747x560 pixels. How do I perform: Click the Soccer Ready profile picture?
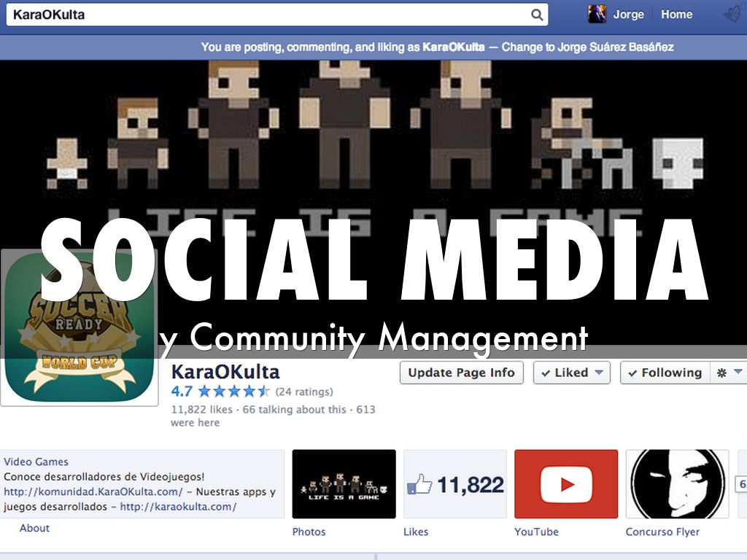(x=80, y=328)
